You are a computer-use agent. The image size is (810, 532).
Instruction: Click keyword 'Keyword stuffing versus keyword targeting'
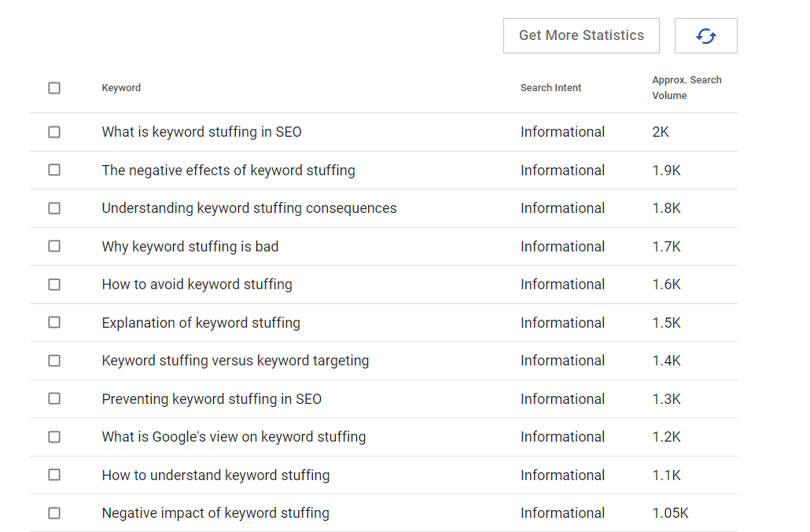(236, 361)
